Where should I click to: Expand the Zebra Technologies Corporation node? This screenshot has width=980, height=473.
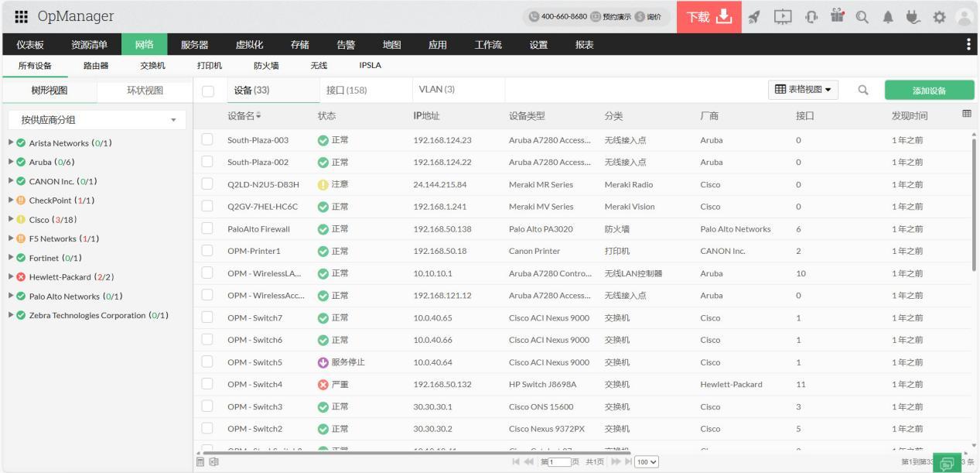(x=11, y=315)
